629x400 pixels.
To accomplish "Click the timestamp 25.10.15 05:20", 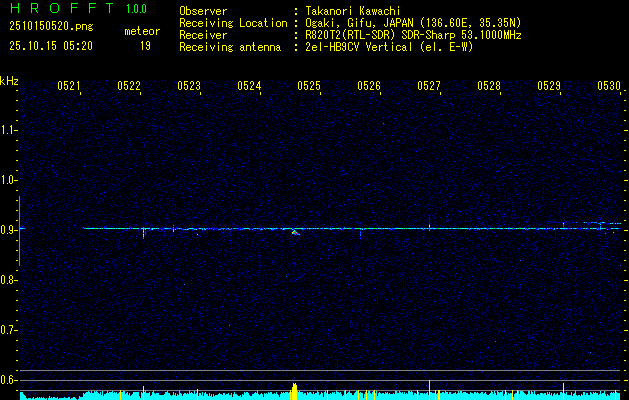I will tap(51, 46).
